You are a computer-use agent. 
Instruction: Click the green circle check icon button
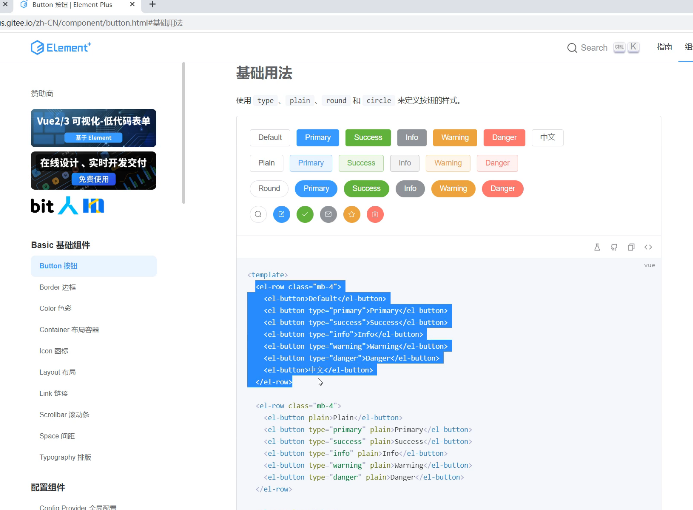pyautogui.click(x=305, y=214)
